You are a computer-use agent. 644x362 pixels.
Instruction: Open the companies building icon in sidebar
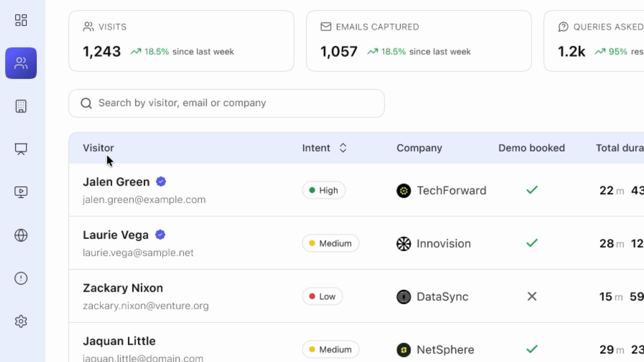pos(21,106)
